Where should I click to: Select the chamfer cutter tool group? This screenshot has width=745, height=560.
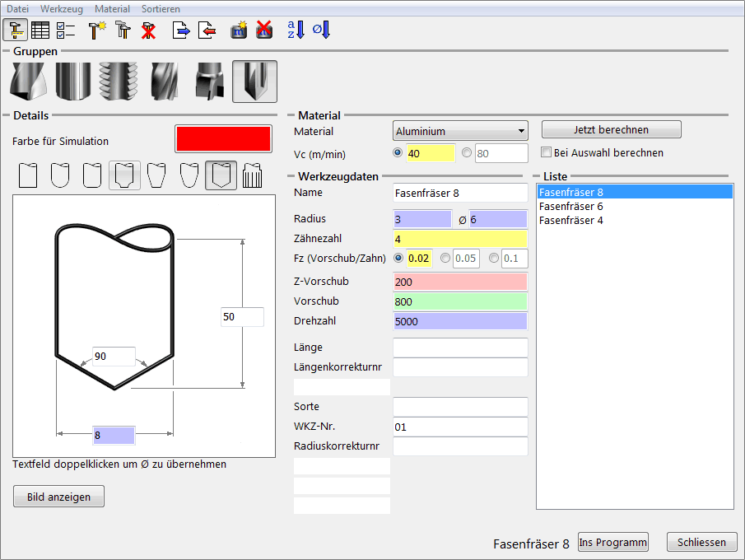point(254,82)
